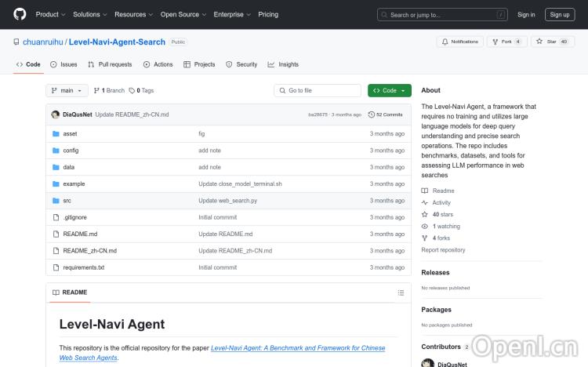The height and width of the screenshot is (367, 588).
Task: Open the green Code dropdown
Action: (389, 91)
